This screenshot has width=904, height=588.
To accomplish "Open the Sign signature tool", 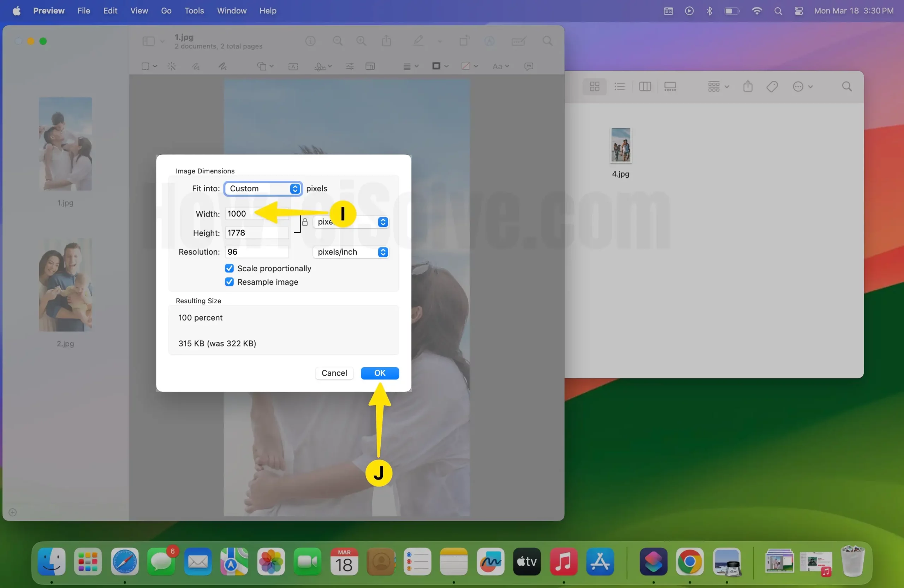I will tap(323, 66).
